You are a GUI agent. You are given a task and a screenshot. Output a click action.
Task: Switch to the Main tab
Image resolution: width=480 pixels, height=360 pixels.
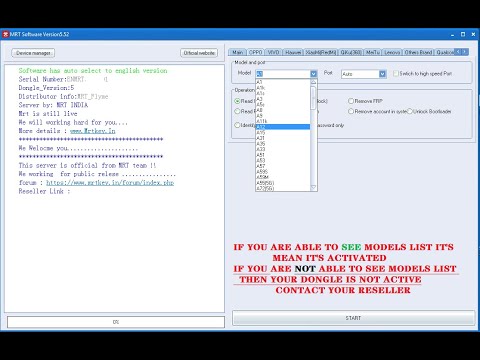pos(237,52)
